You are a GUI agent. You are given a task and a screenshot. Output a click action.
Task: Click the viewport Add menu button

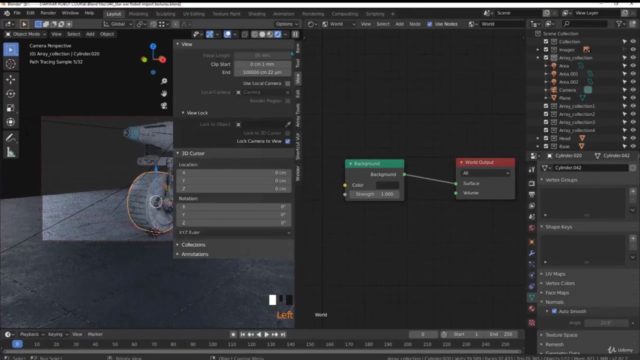[x=90, y=34]
